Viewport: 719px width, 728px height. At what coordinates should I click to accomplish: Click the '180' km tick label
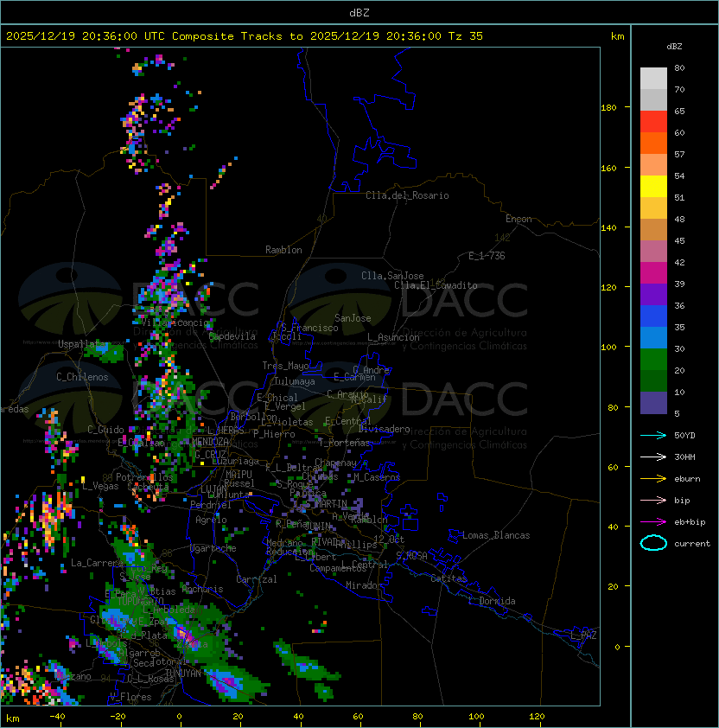click(608, 107)
